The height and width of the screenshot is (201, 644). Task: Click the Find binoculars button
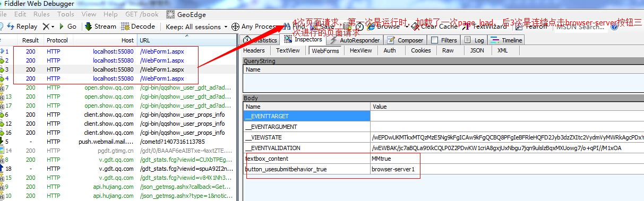point(295,26)
